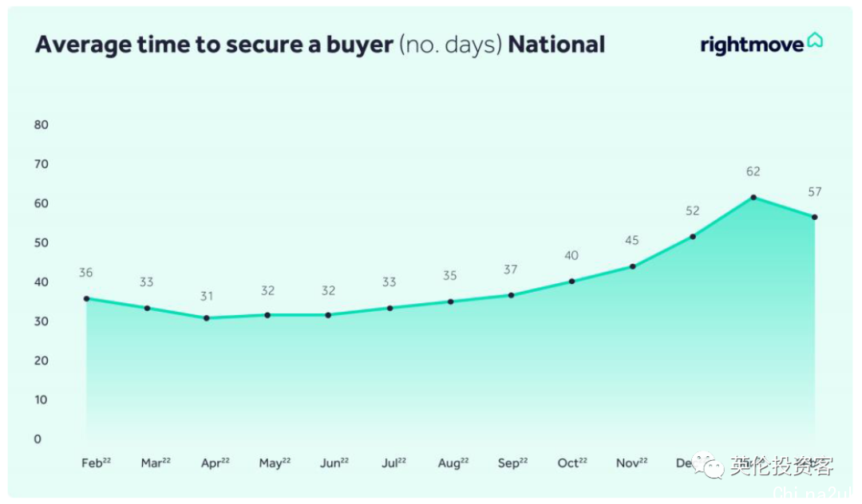The height and width of the screenshot is (504, 862).
Task: Click the Dec data point at 52
Action: (x=693, y=237)
